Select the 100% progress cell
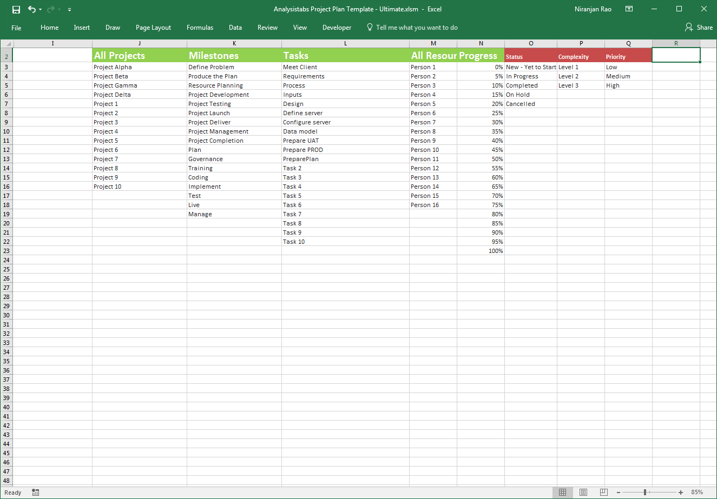717x499 pixels. [x=481, y=251]
